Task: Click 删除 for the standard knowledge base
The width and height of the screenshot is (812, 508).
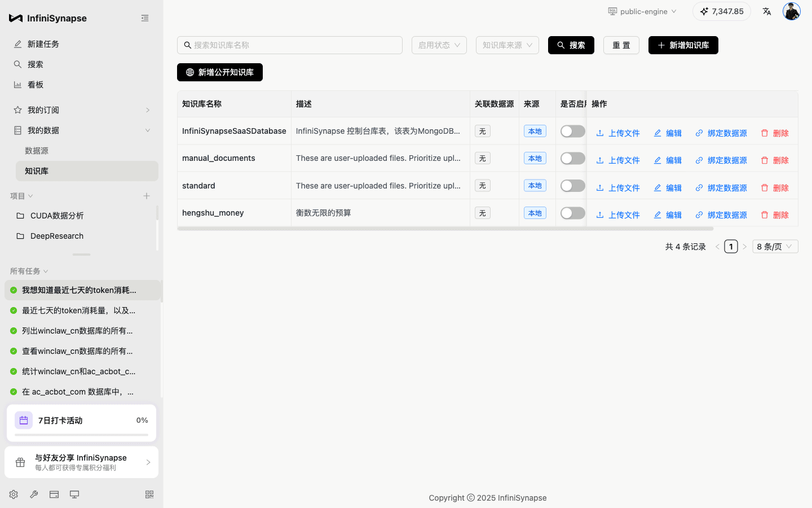Action: point(775,188)
